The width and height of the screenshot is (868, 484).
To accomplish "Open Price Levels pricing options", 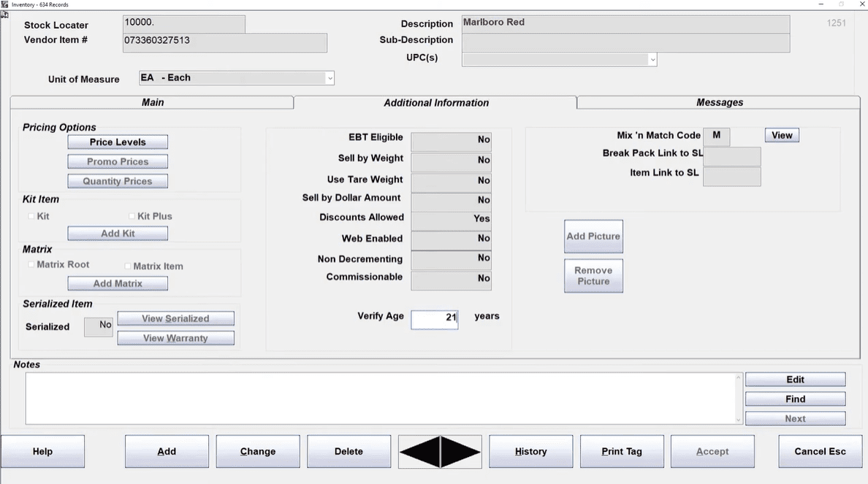I will (118, 142).
